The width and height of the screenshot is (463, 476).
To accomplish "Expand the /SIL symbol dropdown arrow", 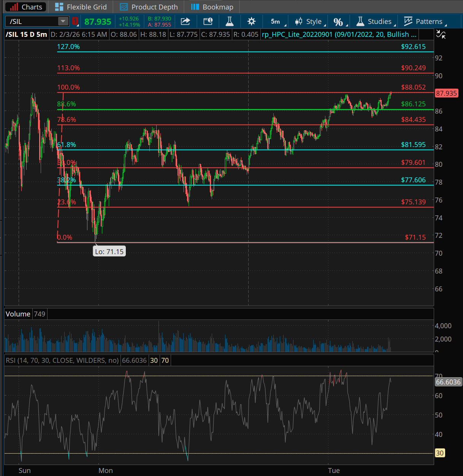I will point(62,22).
